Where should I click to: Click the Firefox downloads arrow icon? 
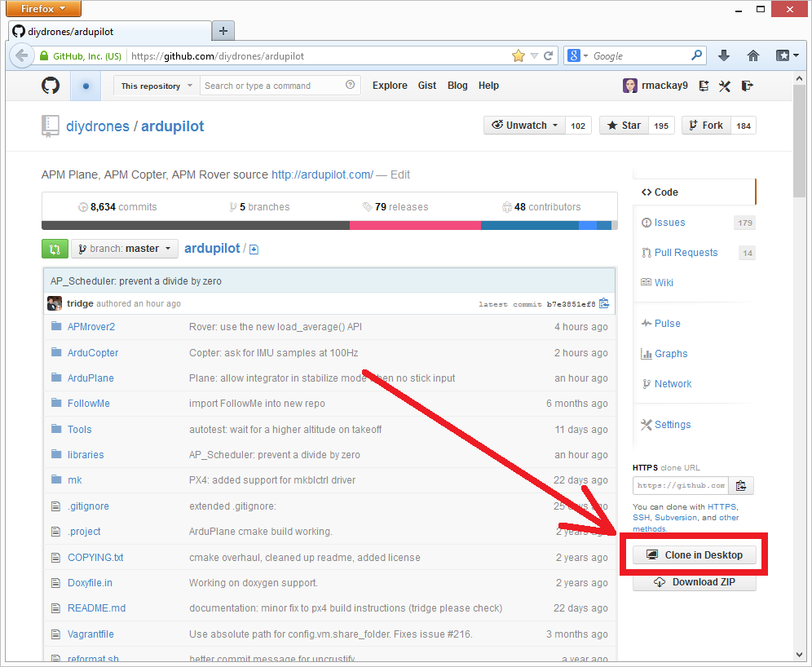pos(724,56)
